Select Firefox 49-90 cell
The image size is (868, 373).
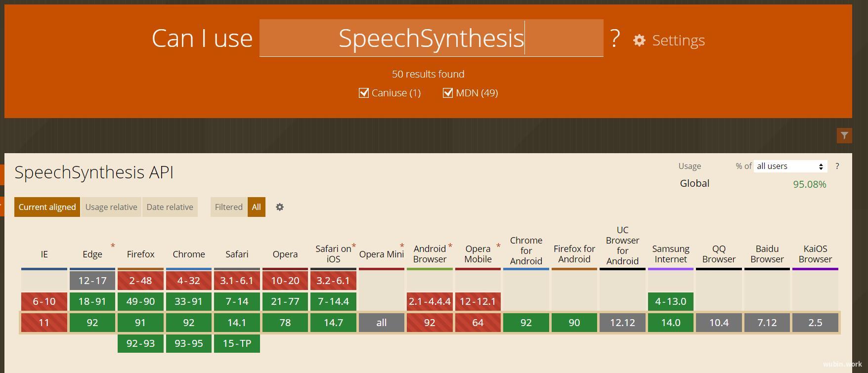point(140,301)
